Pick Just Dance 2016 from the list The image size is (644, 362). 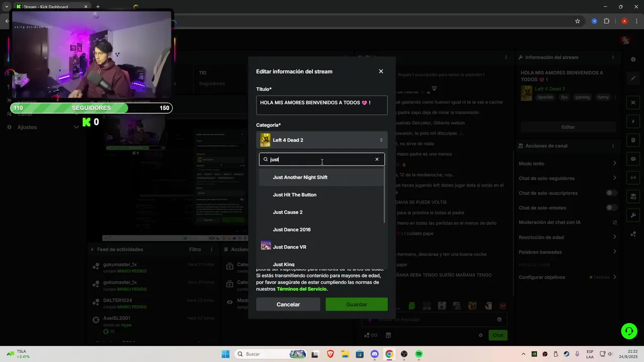click(x=321, y=230)
